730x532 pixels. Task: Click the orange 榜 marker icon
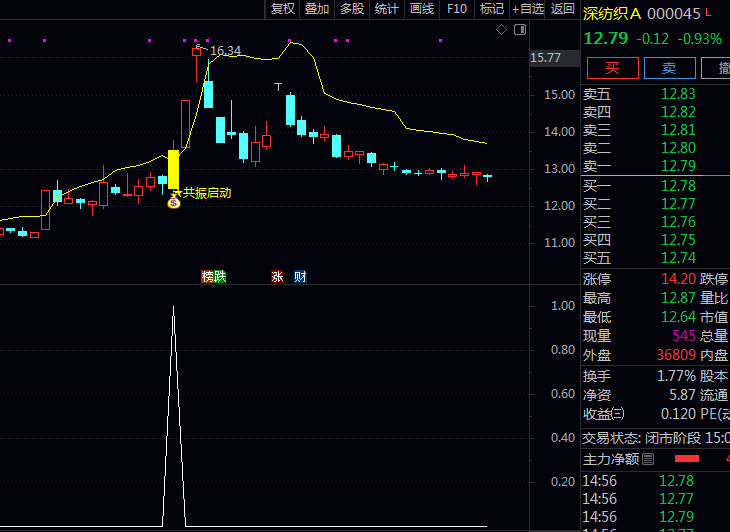(x=207, y=276)
